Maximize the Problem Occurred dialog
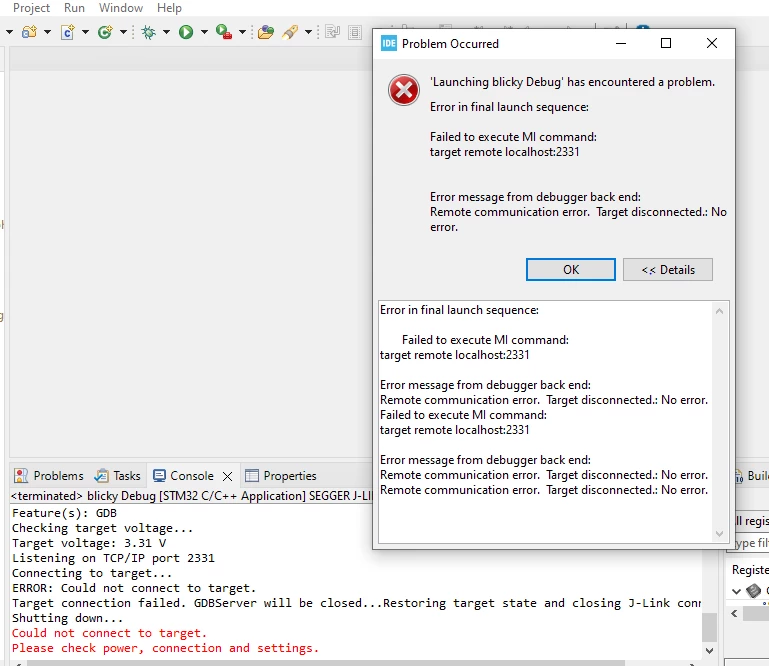This screenshot has height=666, width=769. click(x=666, y=43)
